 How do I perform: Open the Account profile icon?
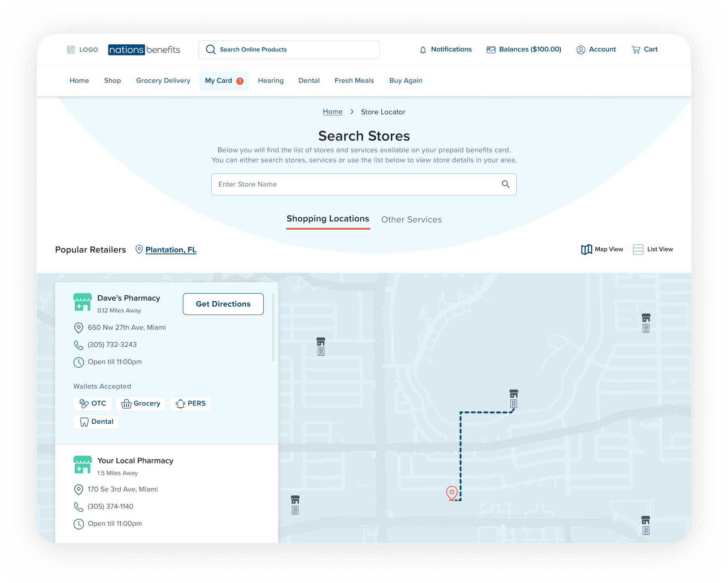point(581,49)
